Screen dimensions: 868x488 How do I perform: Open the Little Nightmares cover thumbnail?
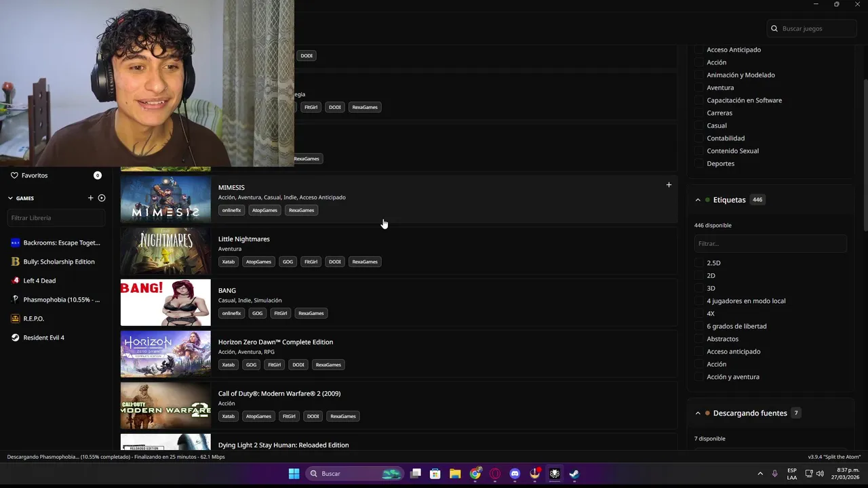click(165, 251)
